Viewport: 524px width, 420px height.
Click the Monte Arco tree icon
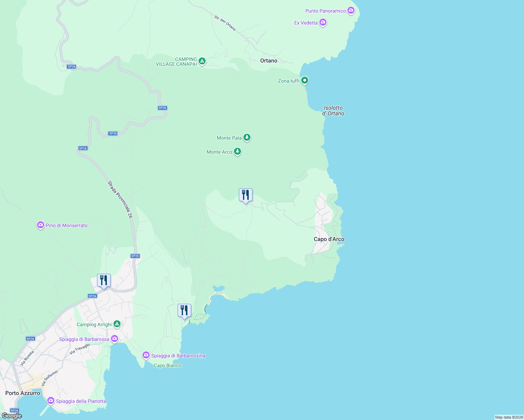[237, 152]
